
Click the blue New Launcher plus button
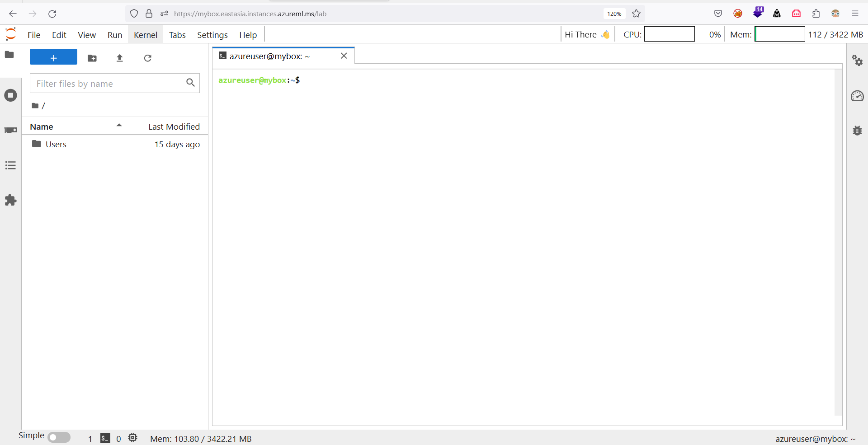pos(53,57)
